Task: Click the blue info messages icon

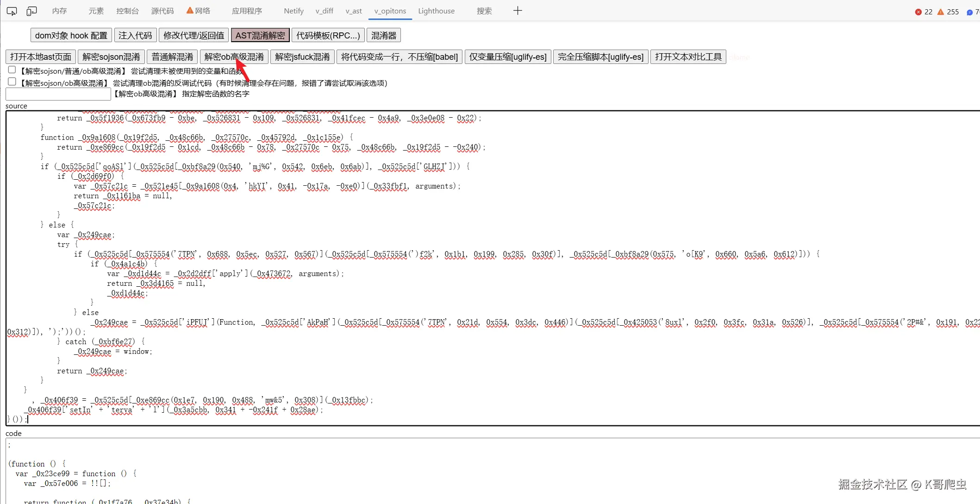Action: pyautogui.click(x=969, y=12)
